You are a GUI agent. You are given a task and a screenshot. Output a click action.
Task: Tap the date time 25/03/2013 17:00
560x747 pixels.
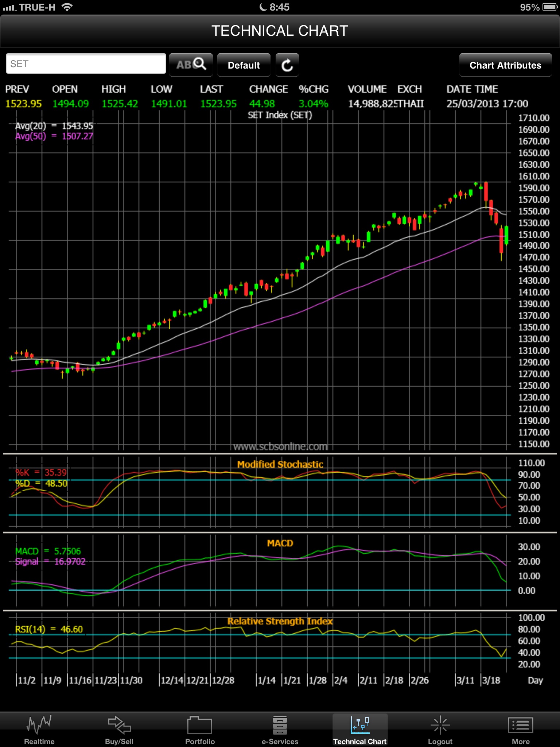pos(487,104)
